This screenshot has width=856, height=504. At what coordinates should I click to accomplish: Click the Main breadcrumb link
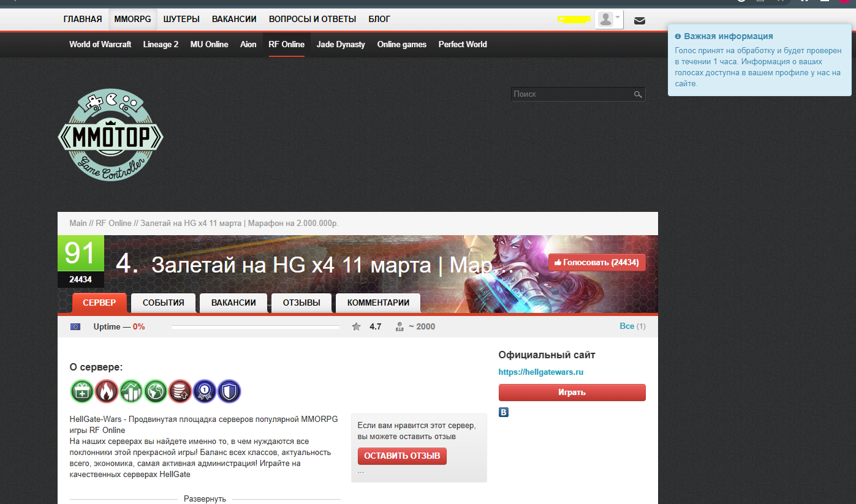78,223
